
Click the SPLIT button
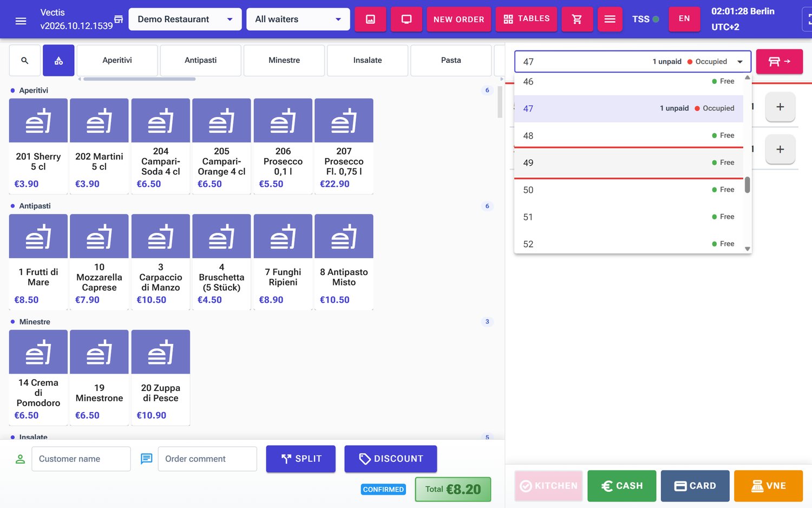point(301,459)
